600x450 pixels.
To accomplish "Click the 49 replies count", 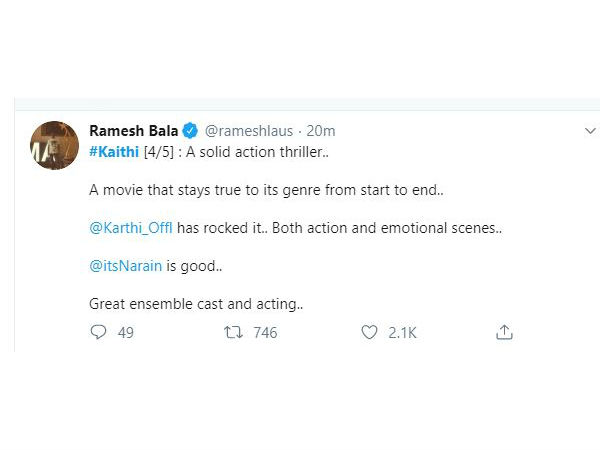I will (125, 332).
